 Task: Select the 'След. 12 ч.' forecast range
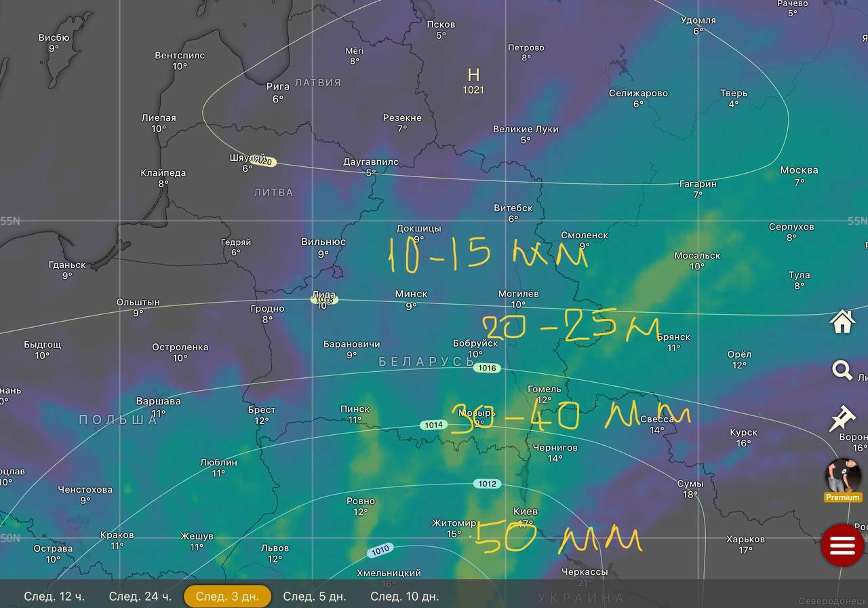[54, 596]
